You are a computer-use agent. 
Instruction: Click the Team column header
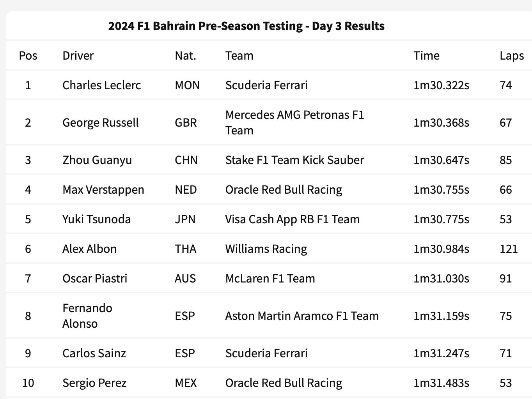click(x=239, y=55)
